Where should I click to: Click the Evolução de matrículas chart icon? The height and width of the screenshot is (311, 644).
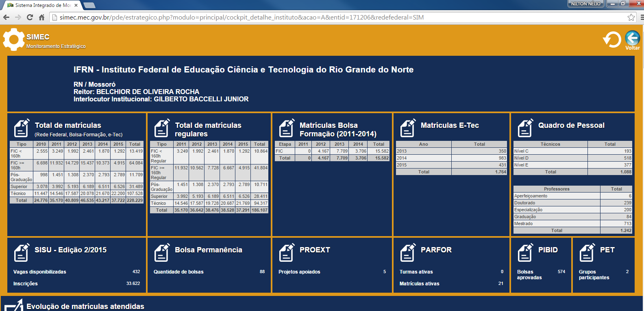click(13, 305)
